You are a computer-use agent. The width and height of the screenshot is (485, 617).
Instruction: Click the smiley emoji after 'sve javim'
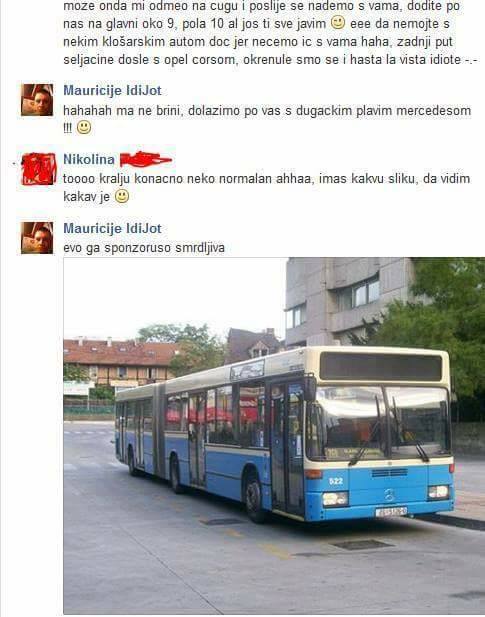pyautogui.click(x=337, y=22)
